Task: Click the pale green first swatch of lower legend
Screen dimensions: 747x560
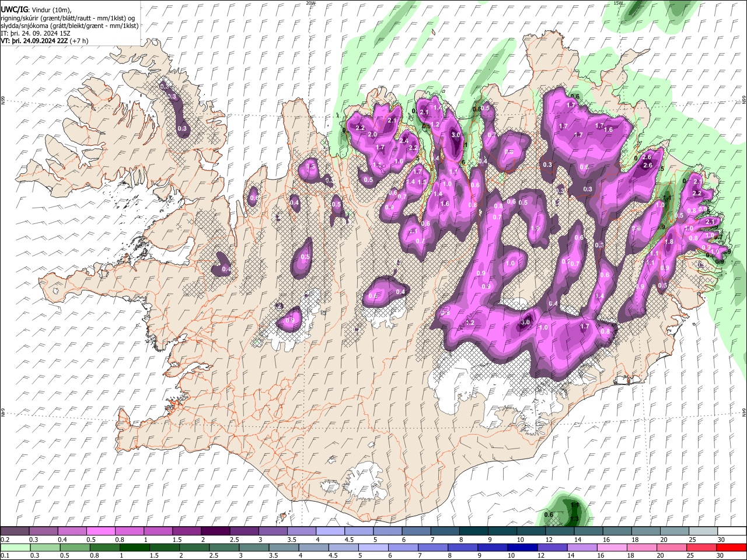Action: point(15,548)
